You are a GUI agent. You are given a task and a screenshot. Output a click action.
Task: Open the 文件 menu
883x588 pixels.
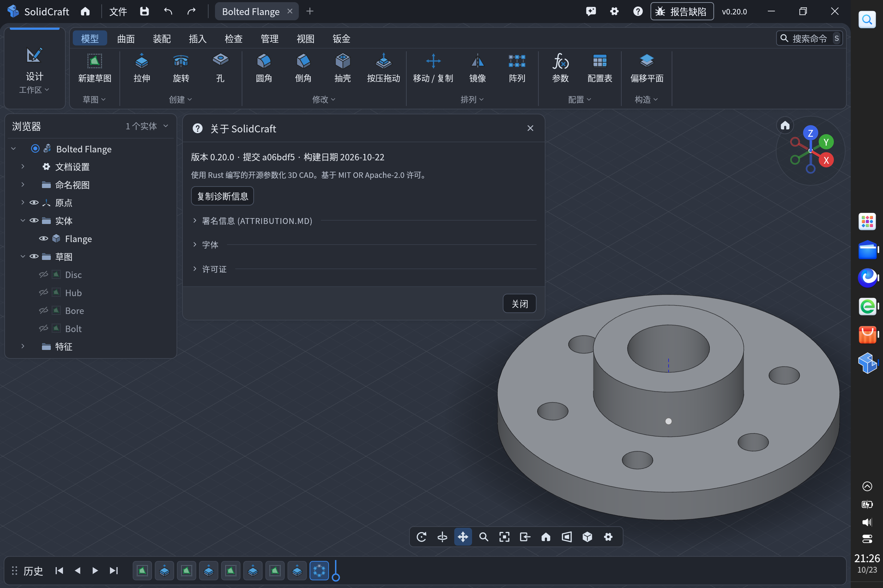coord(118,12)
